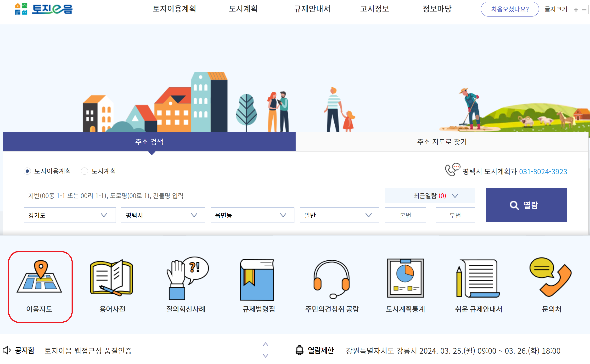Viewport: 590px width, 364px height.
Task: Click the address search input field
Action: tap(204, 196)
